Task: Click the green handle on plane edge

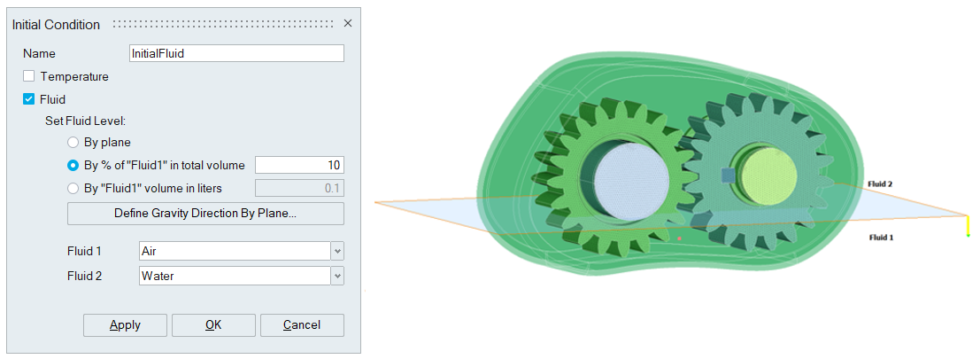Action: point(968,235)
